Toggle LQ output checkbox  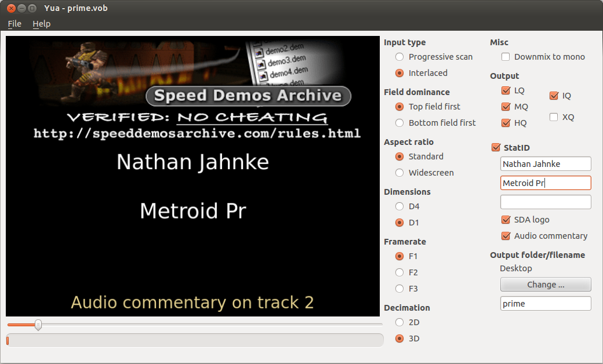[x=506, y=91]
